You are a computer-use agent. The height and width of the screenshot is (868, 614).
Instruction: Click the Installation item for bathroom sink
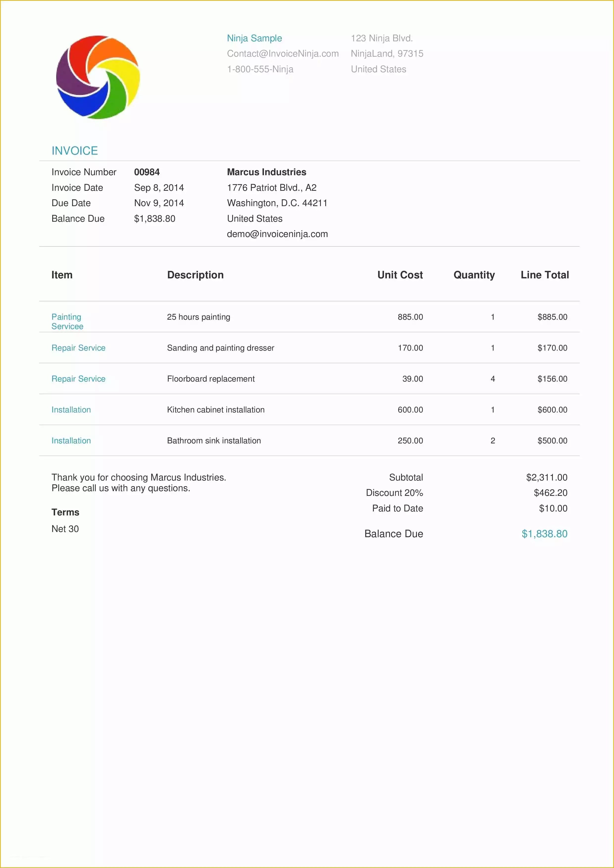pos(71,441)
